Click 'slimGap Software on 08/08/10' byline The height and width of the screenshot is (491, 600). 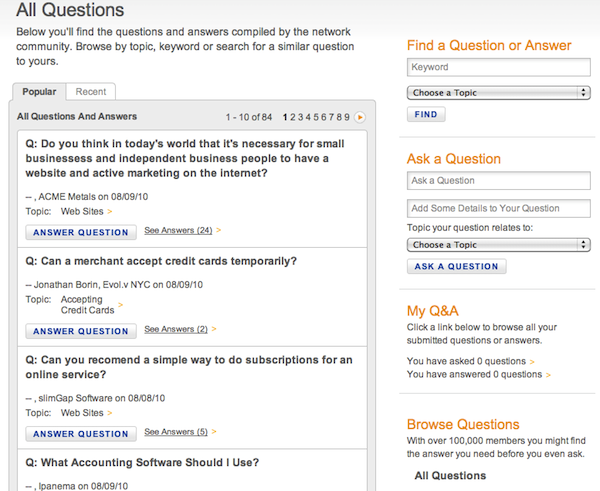click(101, 398)
